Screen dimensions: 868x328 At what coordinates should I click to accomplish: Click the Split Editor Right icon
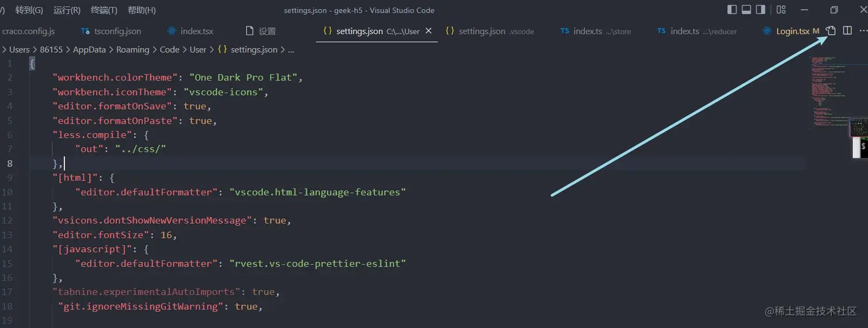[847, 31]
